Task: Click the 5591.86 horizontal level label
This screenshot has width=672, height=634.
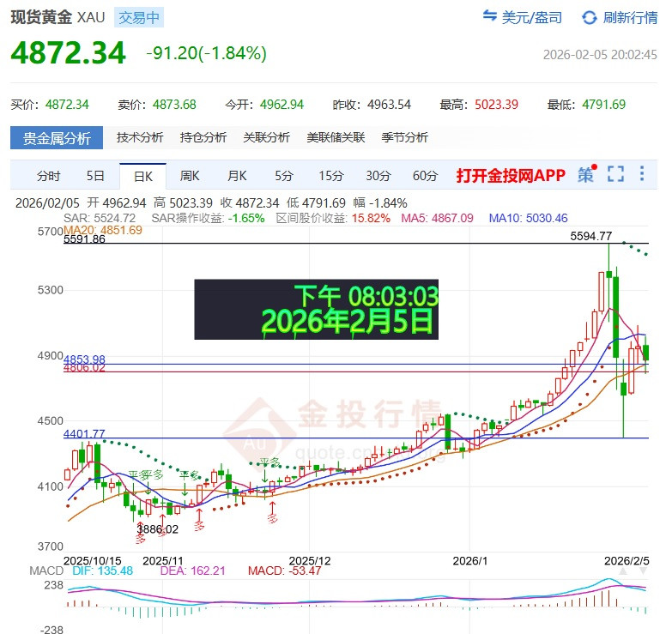Action: pos(84,239)
